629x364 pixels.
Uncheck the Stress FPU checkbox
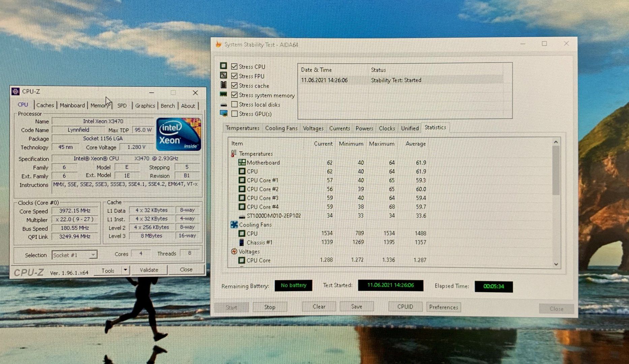point(234,76)
